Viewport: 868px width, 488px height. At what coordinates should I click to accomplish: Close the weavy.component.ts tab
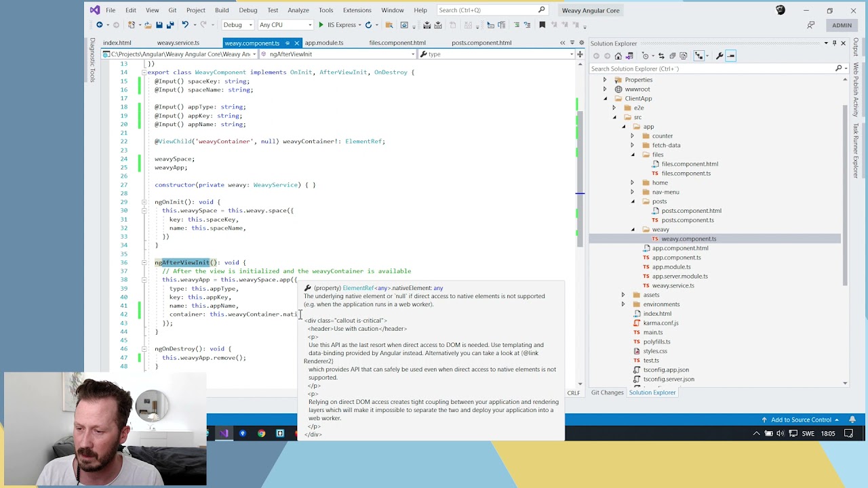tap(296, 43)
